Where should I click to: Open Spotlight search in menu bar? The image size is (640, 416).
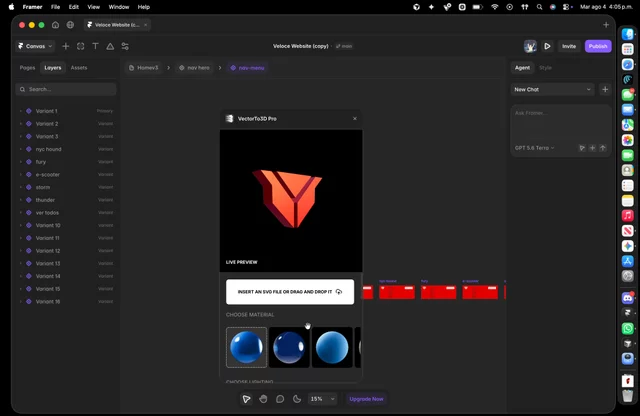coord(540,7)
